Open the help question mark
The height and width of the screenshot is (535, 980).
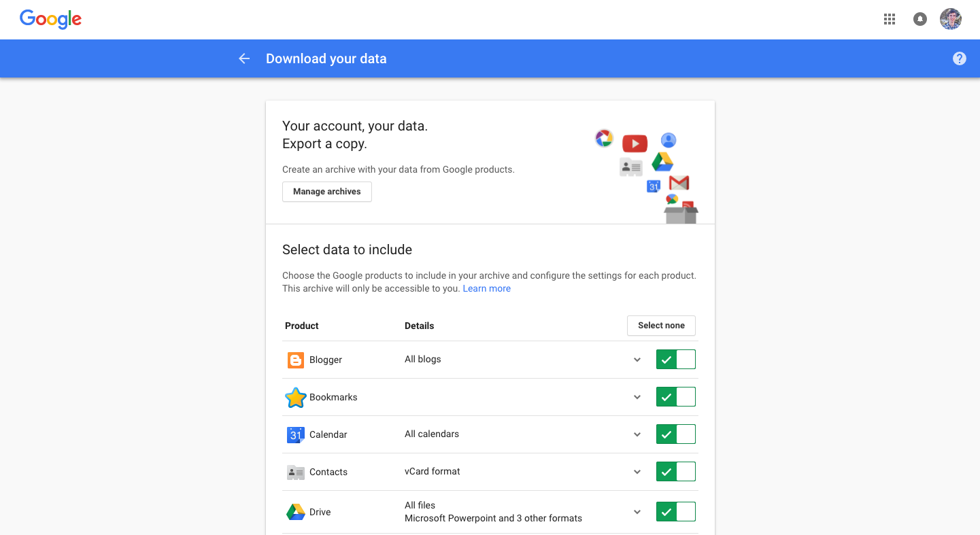point(960,58)
